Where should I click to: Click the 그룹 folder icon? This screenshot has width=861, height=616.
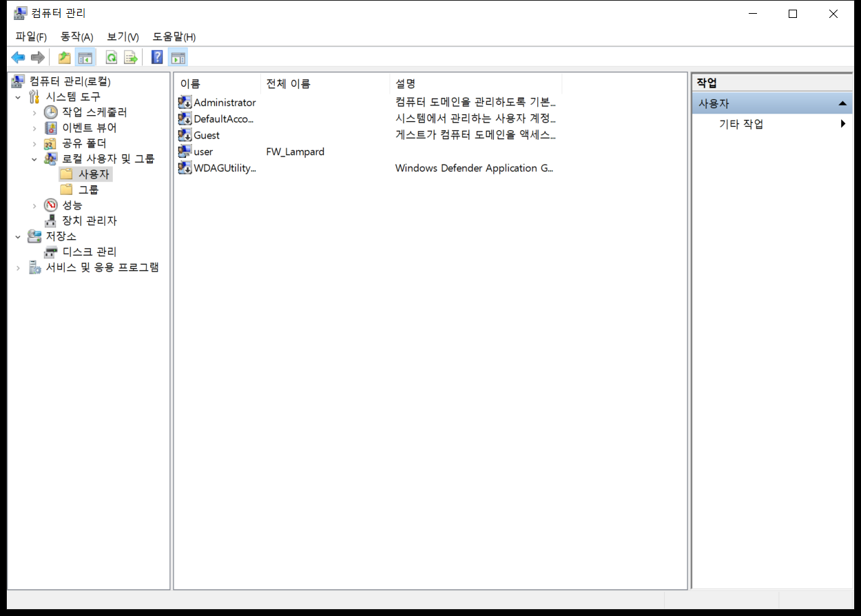click(x=66, y=189)
